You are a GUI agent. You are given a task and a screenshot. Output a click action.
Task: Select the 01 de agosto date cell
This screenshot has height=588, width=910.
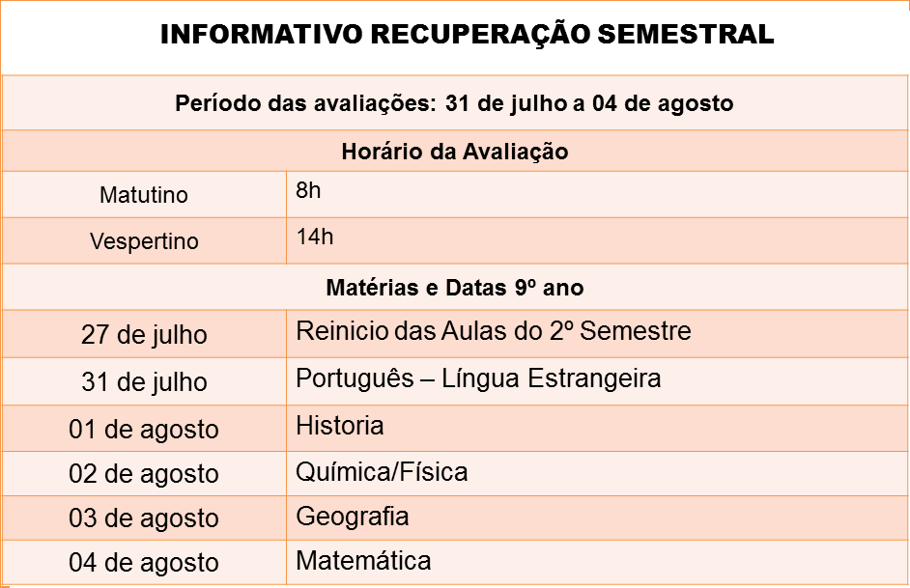click(x=144, y=429)
